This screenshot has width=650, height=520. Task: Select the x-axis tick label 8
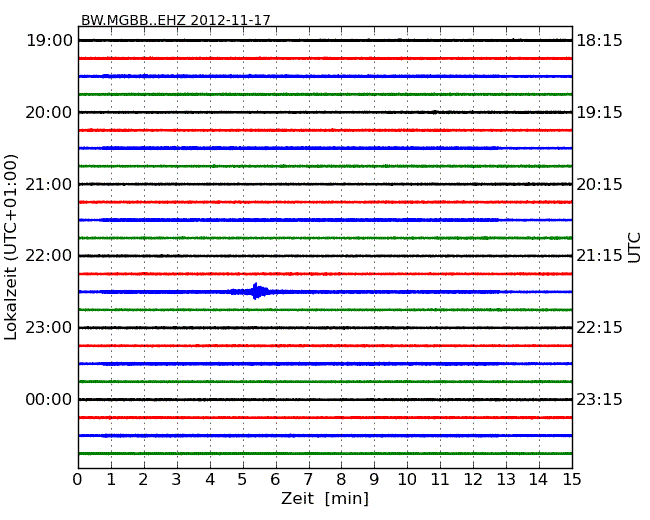click(x=341, y=479)
